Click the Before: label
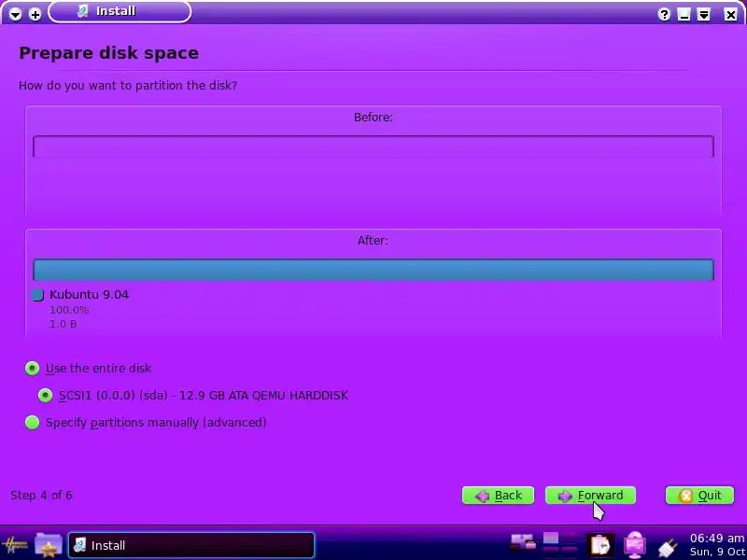 point(373,118)
